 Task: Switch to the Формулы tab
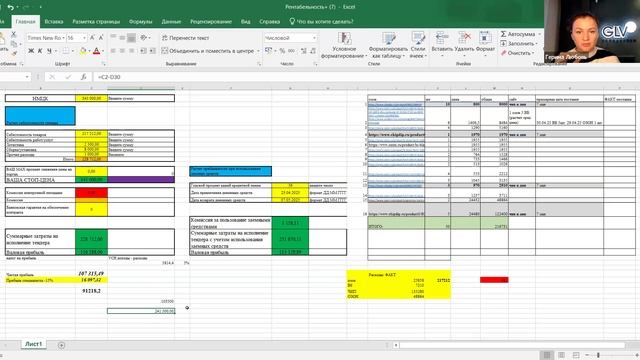tap(140, 22)
